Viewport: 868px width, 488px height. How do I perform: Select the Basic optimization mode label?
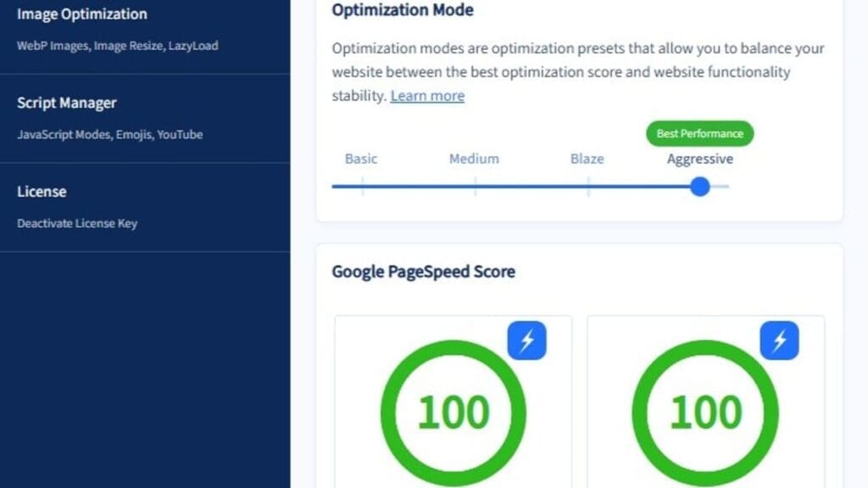(x=361, y=158)
